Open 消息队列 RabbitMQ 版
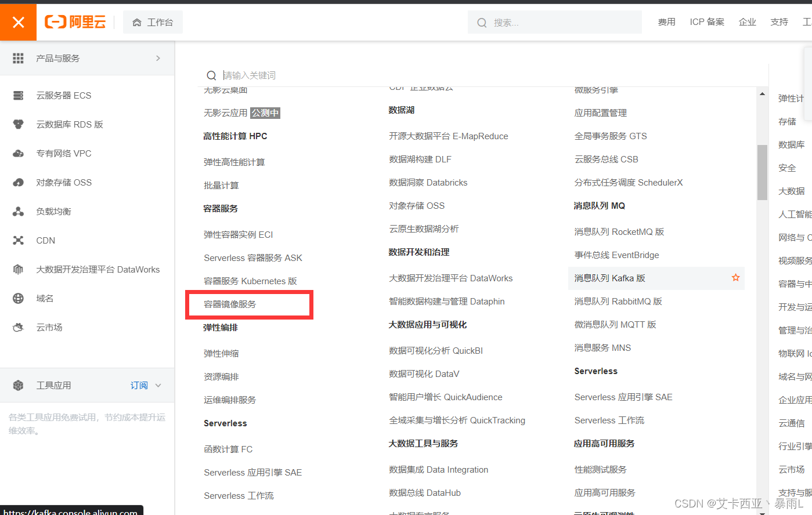 pyautogui.click(x=618, y=301)
